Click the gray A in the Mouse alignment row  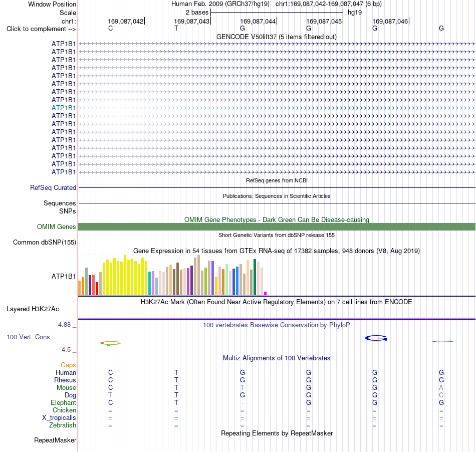441,388
